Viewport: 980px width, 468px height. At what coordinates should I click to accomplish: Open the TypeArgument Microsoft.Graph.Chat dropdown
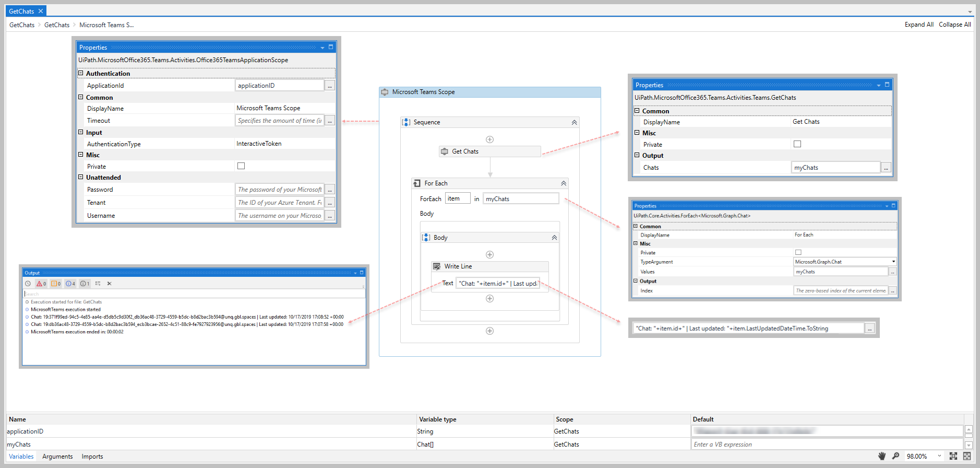point(893,262)
